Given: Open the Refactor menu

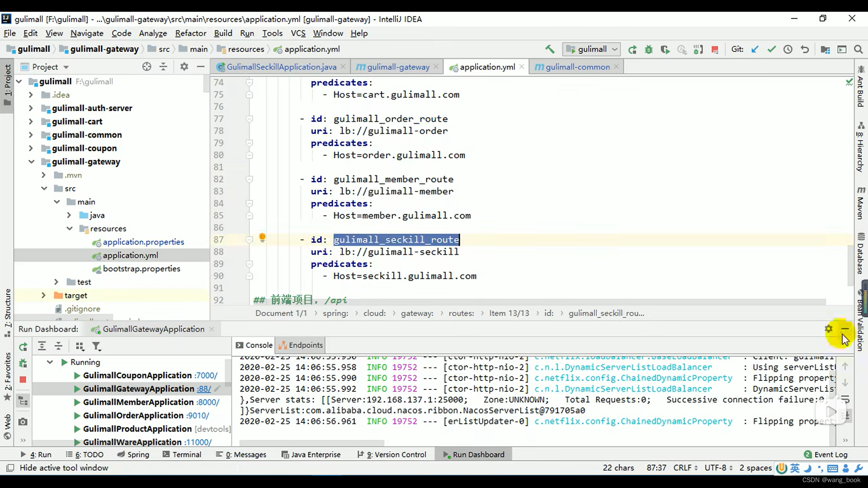Looking at the screenshot, I should tap(190, 33).
